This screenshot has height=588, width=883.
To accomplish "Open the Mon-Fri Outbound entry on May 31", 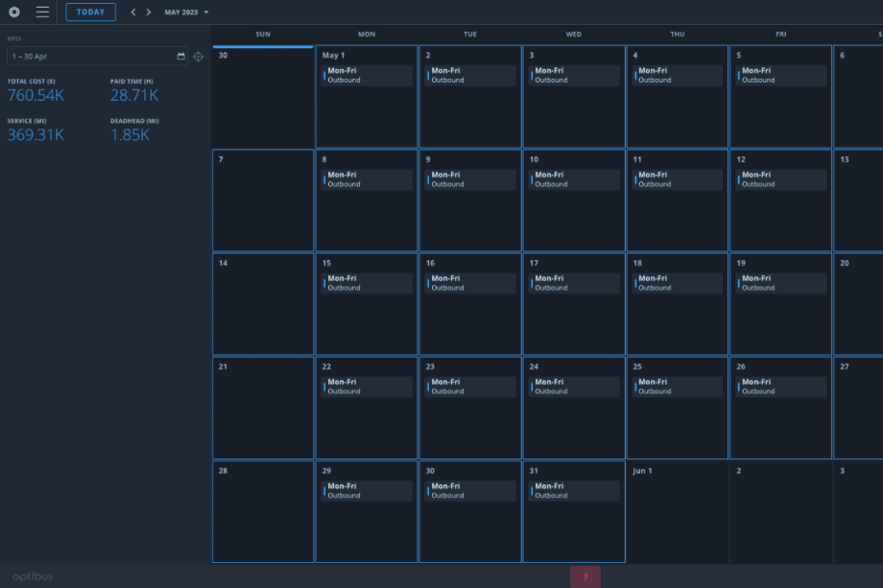I will [573, 490].
